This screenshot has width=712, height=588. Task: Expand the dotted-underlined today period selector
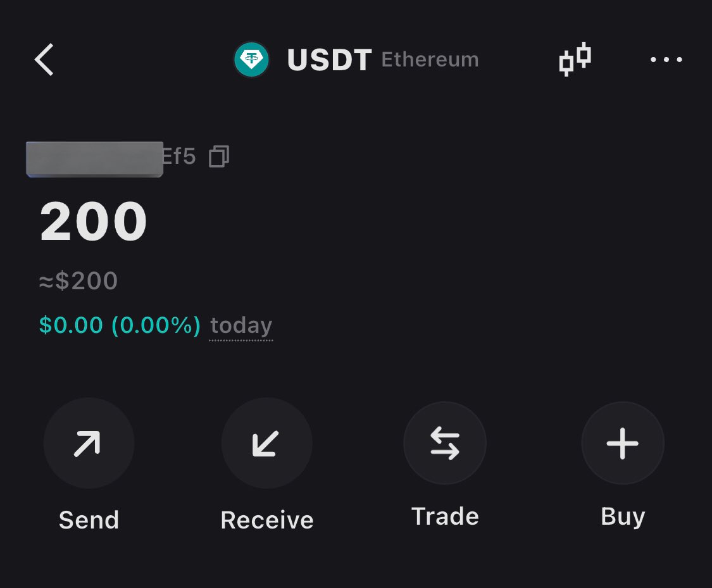point(241,326)
